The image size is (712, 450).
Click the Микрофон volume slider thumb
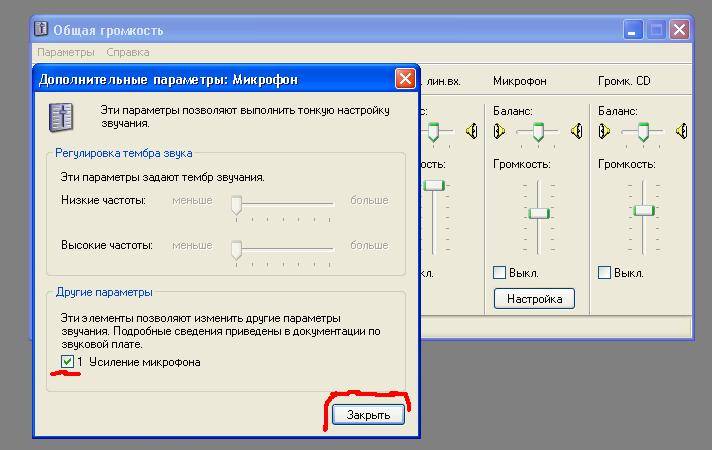point(539,213)
